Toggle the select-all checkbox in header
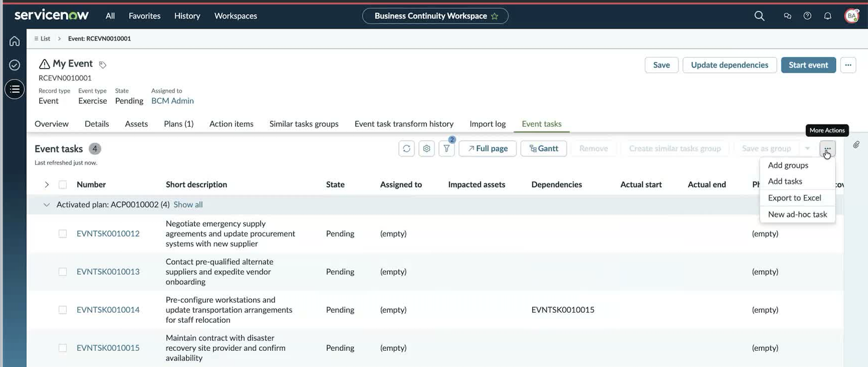The image size is (868, 367). 63,185
